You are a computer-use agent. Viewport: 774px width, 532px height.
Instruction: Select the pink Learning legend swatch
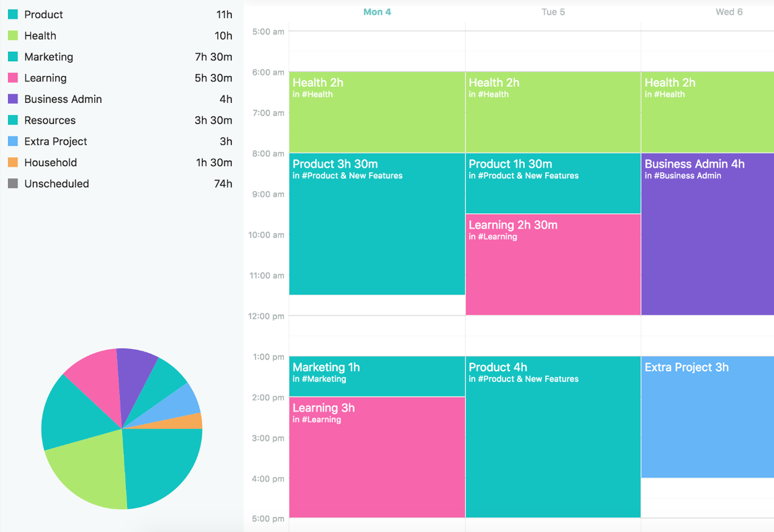coord(13,78)
